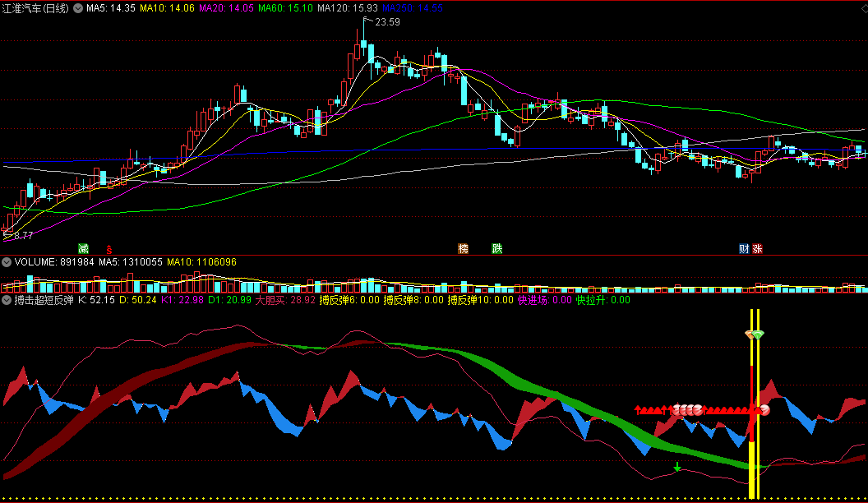Screen dimensions: 868x503
Task: Click the green 减 marker icon
Action: [83, 248]
